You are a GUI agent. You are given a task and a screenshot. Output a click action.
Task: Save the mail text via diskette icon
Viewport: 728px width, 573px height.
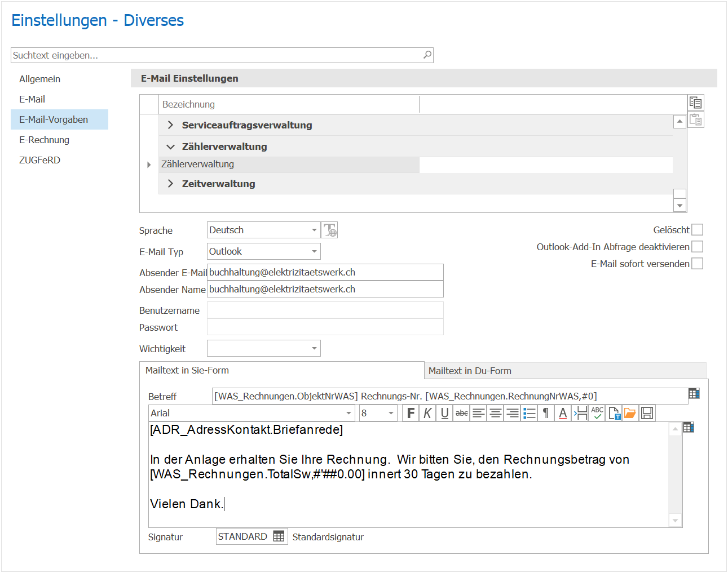pos(647,413)
